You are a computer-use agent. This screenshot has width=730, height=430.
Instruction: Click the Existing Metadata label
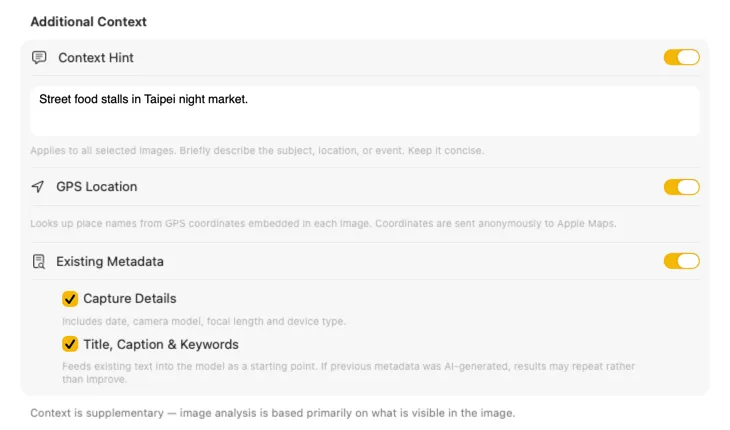tap(110, 262)
